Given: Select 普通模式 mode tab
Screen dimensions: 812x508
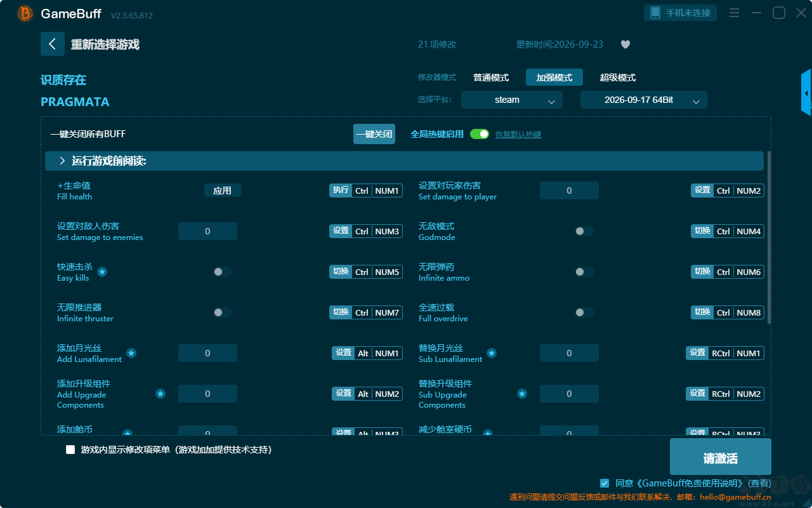Looking at the screenshot, I should [x=491, y=77].
